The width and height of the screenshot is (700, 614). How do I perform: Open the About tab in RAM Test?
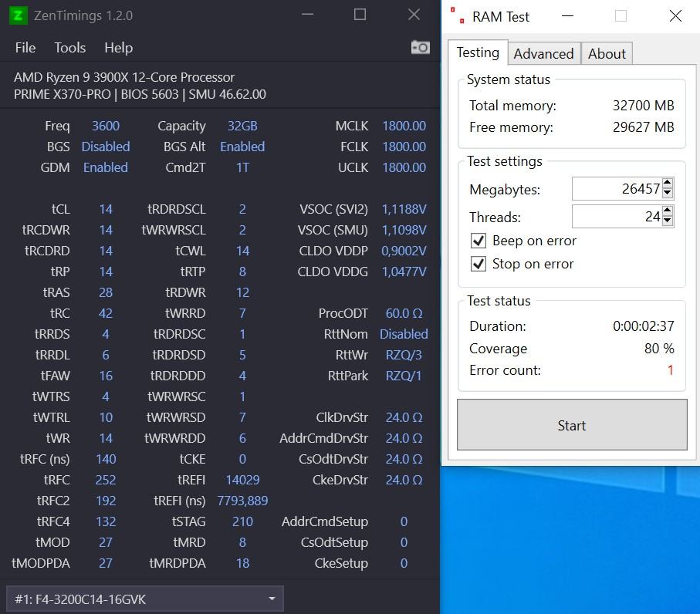pyautogui.click(x=607, y=53)
